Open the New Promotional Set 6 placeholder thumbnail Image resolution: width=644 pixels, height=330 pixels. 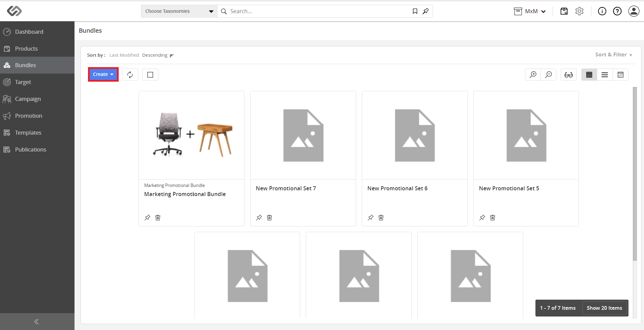pos(415,135)
